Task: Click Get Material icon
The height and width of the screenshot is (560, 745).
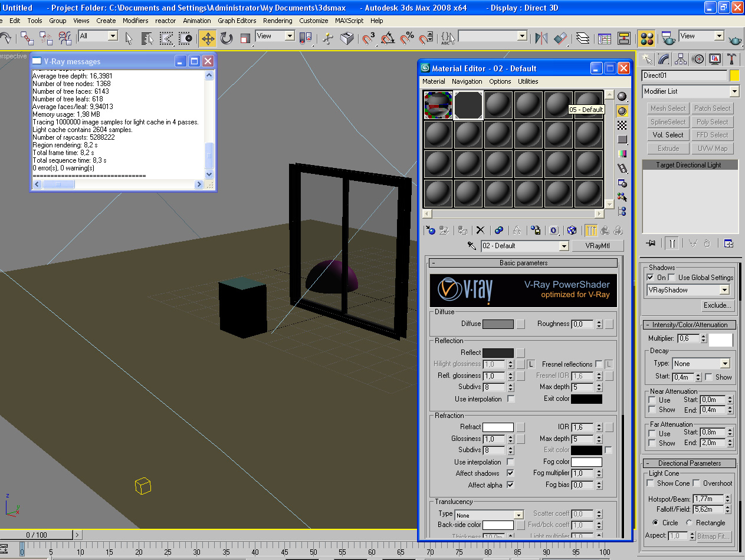Action: pyautogui.click(x=431, y=230)
